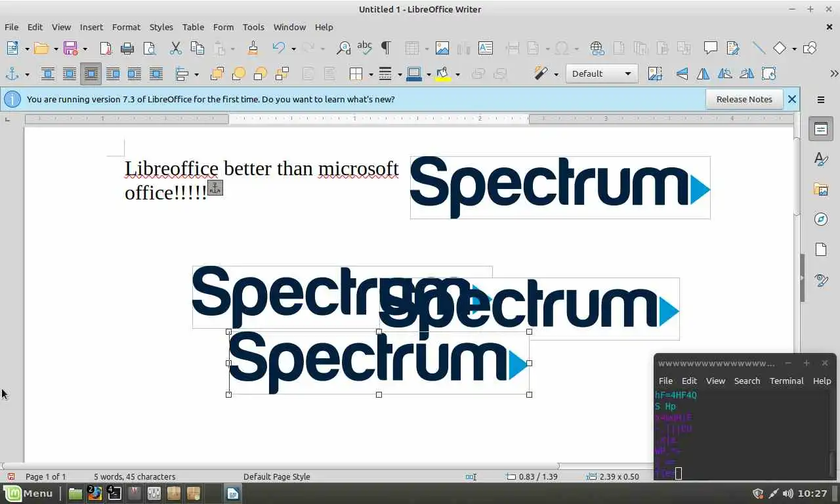Open the Format menu
840x504 pixels.
tap(126, 27)
